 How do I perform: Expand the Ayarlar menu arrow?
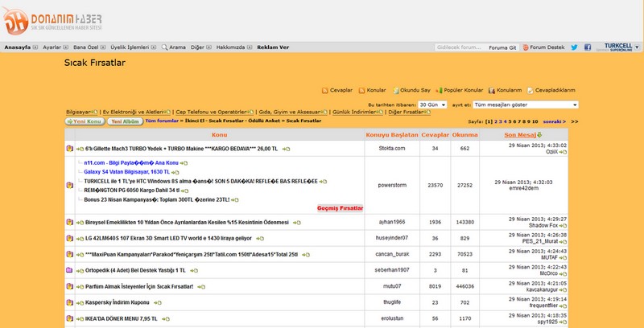click(x=66, y=47)
